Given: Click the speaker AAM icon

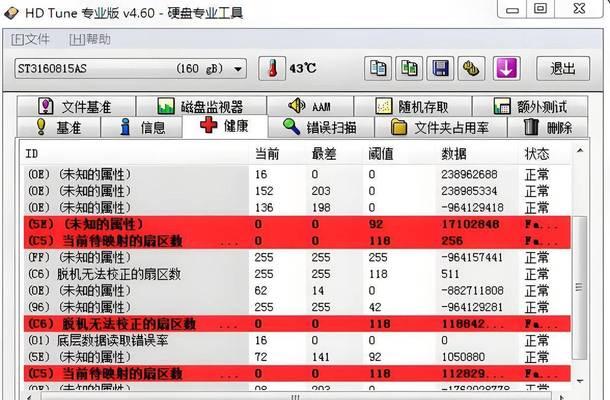Looking at the screenshot, I should click(x=297, y=105).
